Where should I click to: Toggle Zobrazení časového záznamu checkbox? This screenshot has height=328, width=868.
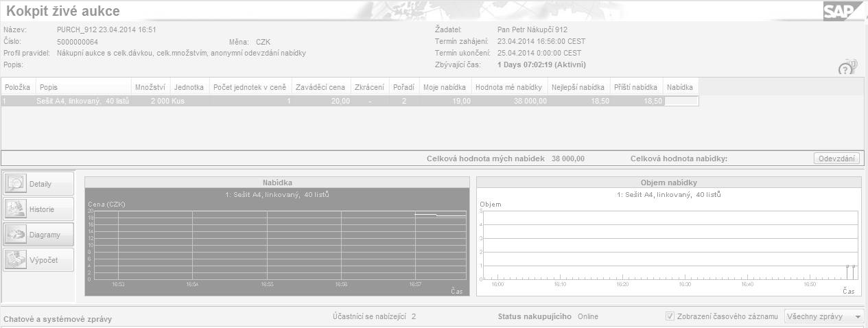pyautogui.click(x=670, y=316)
